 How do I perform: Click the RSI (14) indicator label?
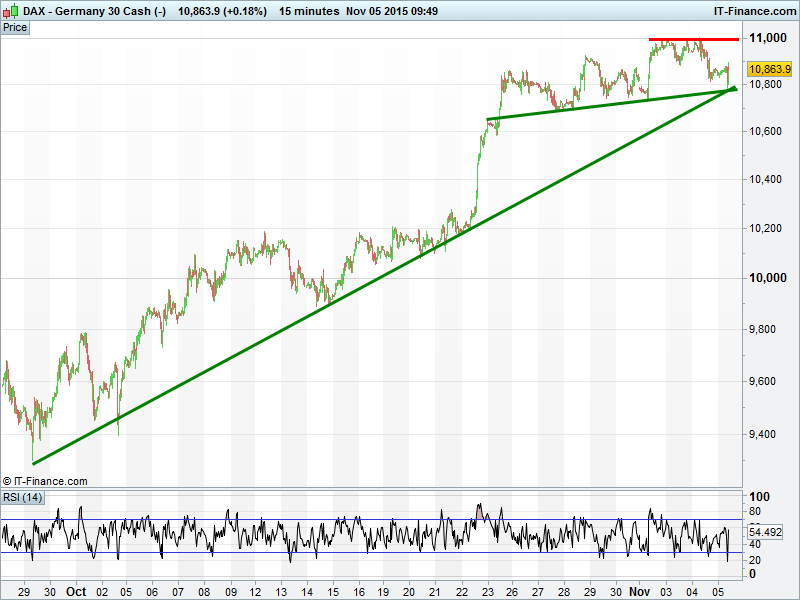click(22, 497)
